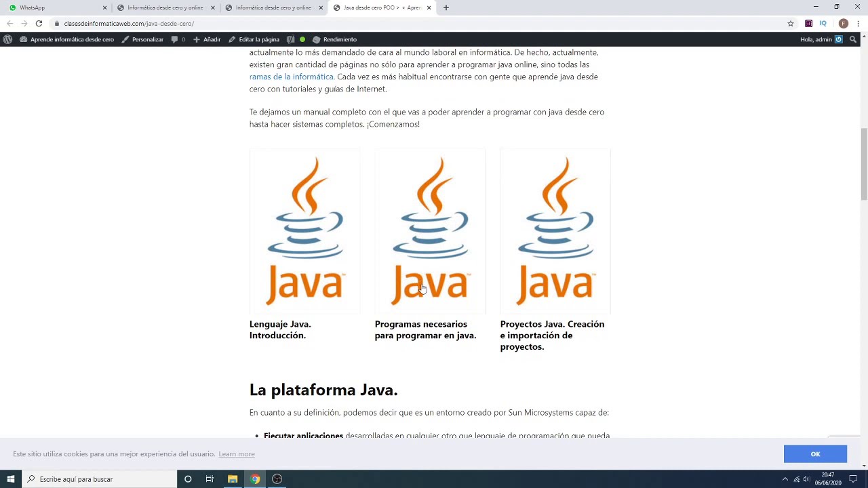
Task: Click the page vertical scrollbar thumb
Action: 864,164
